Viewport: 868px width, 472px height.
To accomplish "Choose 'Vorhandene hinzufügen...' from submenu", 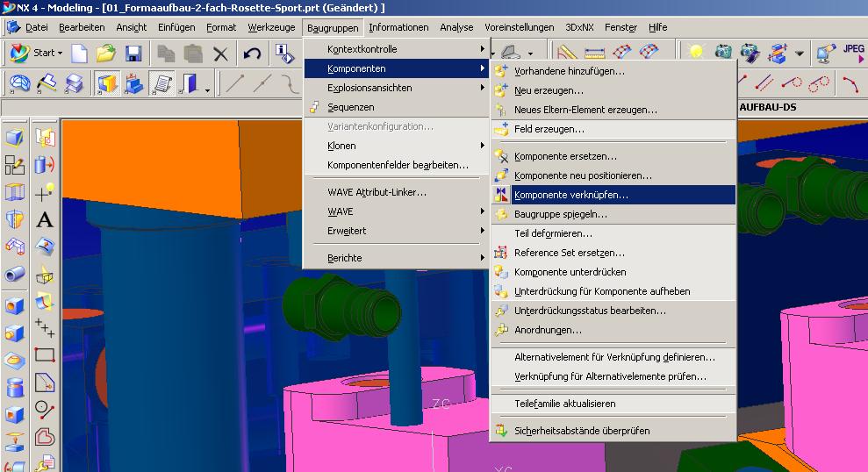I will point(613,71).
